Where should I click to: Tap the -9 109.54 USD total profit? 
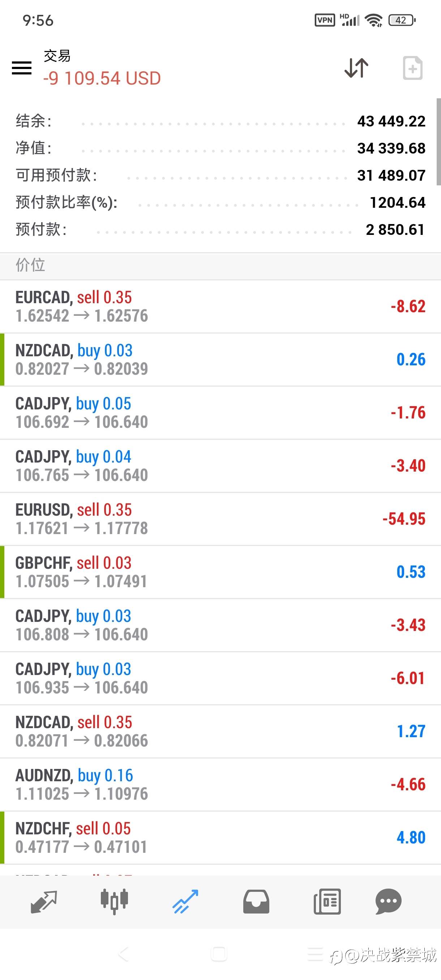point(102,78)
